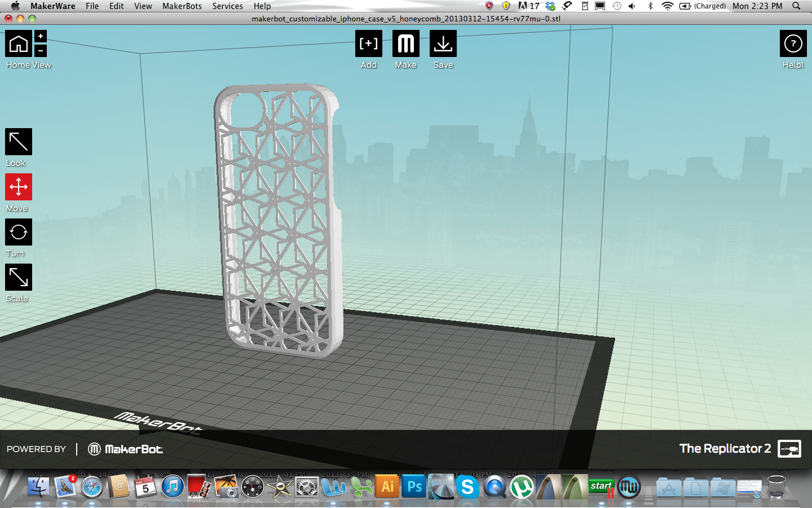Open iTunes from the dock
The height and width of the screenshot is (508, 812).
coord(173,487)
